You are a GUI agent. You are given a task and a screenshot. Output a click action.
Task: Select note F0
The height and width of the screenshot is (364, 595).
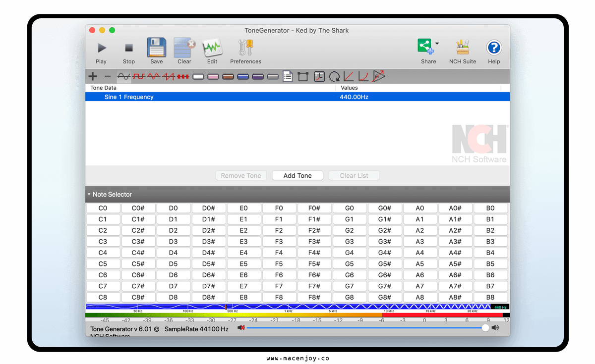[279, 208]
